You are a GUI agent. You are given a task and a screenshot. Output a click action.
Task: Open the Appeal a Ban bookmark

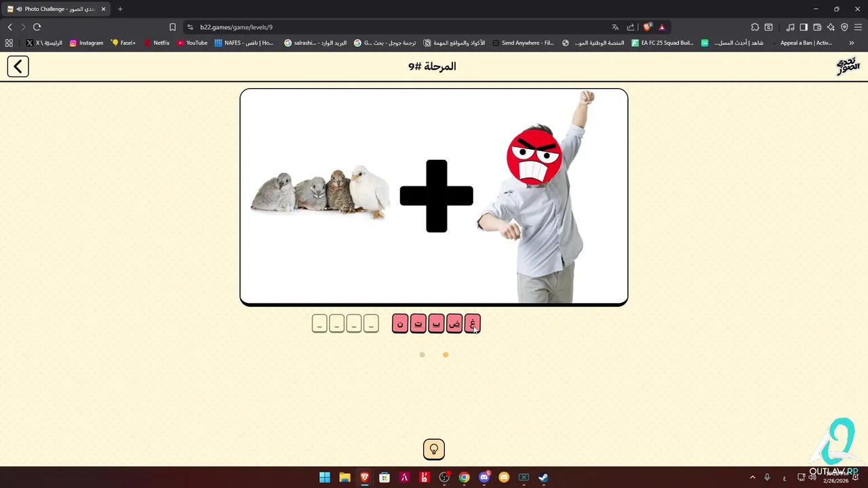tap(802, 43)
